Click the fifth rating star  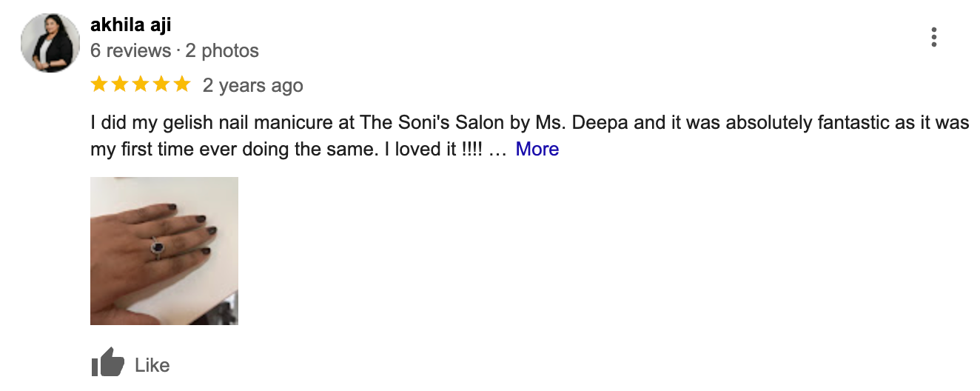[x=182, y=85]
